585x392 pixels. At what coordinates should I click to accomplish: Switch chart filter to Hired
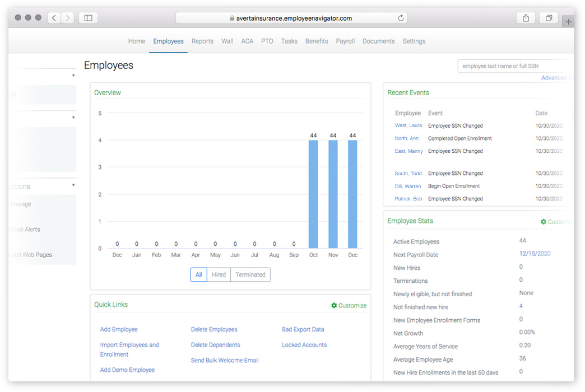coord(219,274)
